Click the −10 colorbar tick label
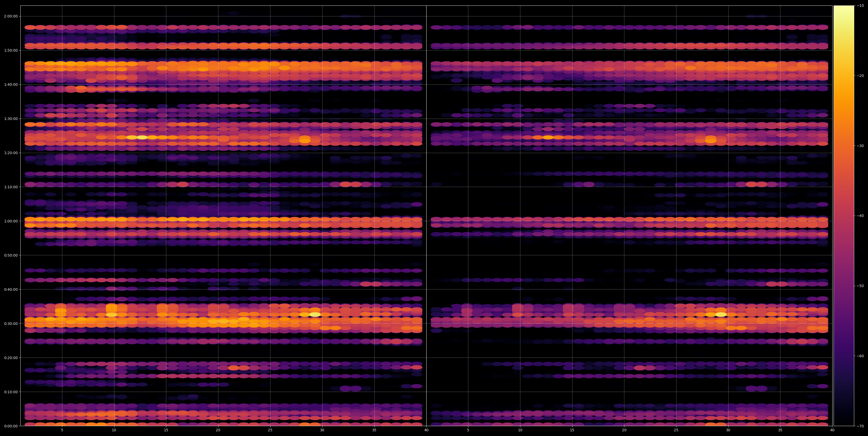 [860, 6]
